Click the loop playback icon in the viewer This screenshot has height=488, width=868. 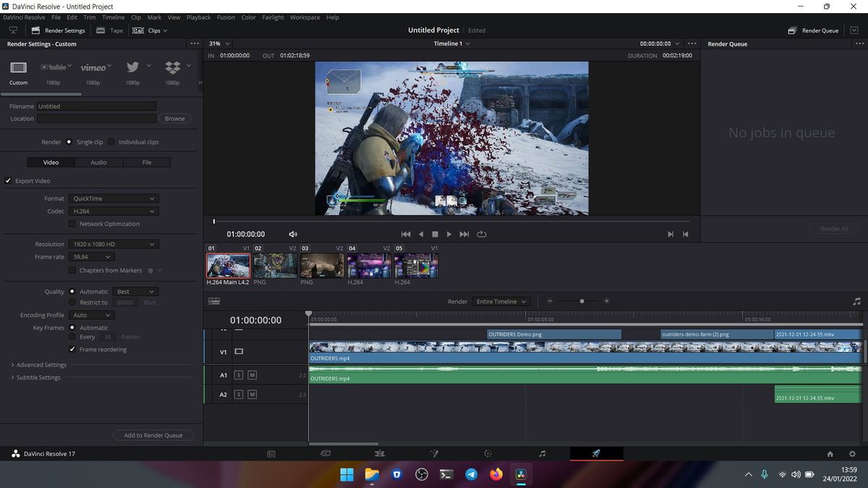click(482, 234)
